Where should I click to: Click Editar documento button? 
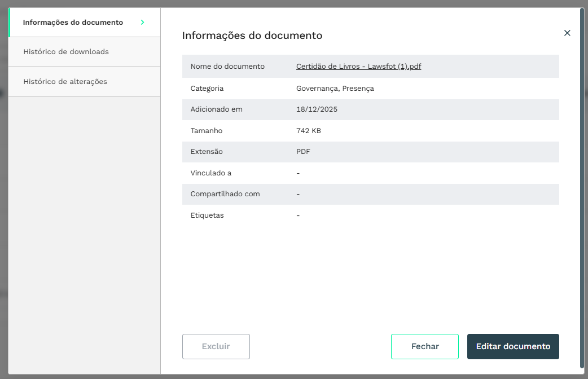[x=512, y=346]
